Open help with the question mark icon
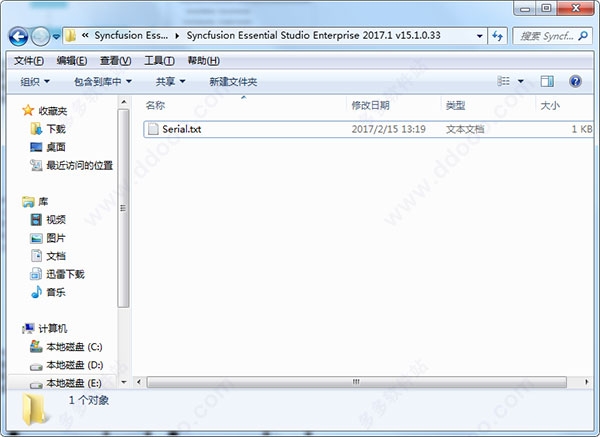Screen dimensions: 600x437 575,81
